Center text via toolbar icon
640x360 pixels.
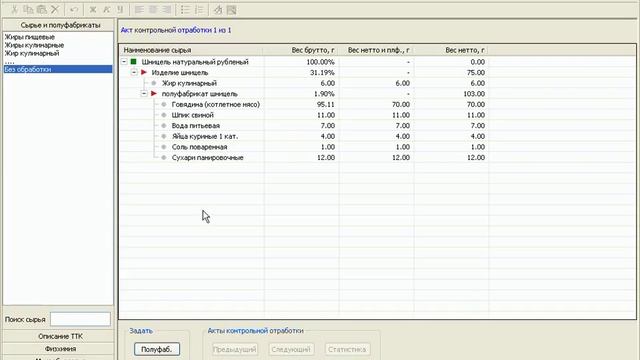pyautogui.click(x=153, y=9)
